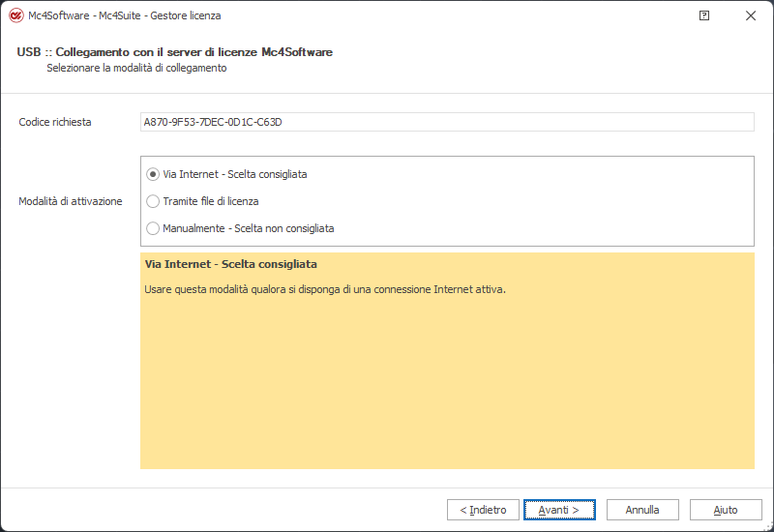
Task: Click the Codice richiesta label
Action: click(55, 122)
